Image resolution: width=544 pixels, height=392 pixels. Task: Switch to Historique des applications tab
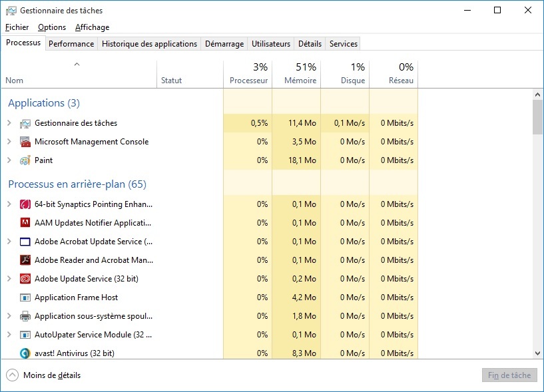pos(149,44)
